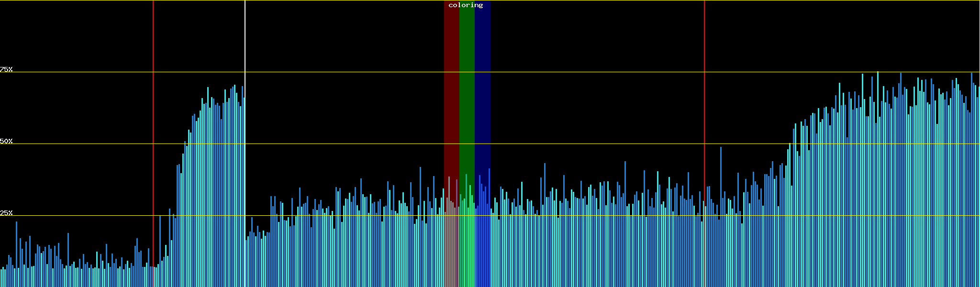Image resolution: width=980 pixels, height=287 pixels.
Task: Click the blue bars inside the blue band
Action: [x=482, y=239]
